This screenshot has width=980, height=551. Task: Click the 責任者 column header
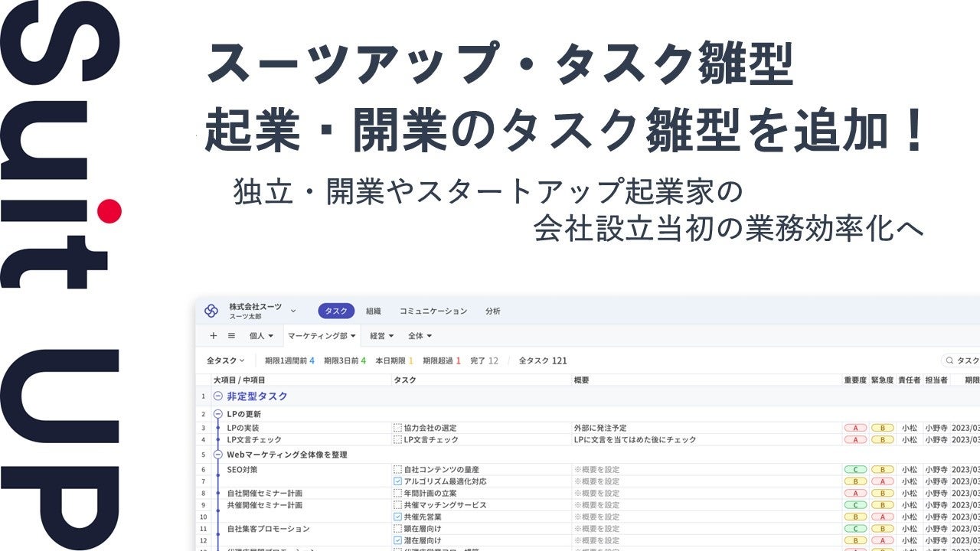point(909,380)
